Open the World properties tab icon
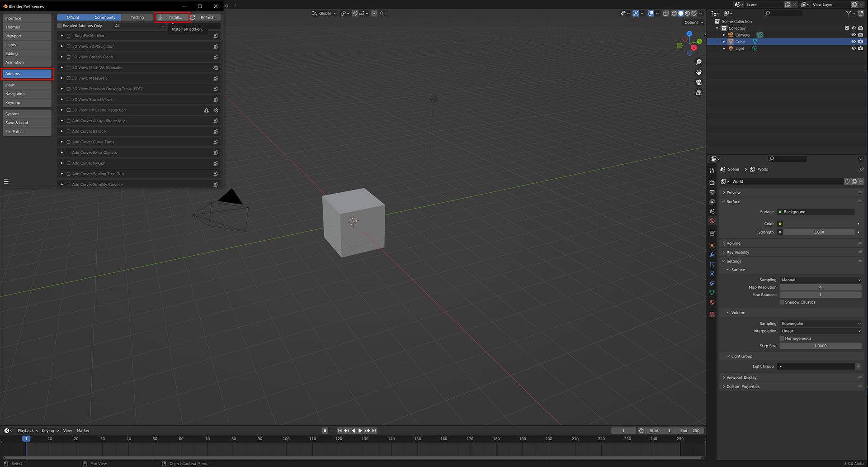The image size is (868, 467). 712,221
